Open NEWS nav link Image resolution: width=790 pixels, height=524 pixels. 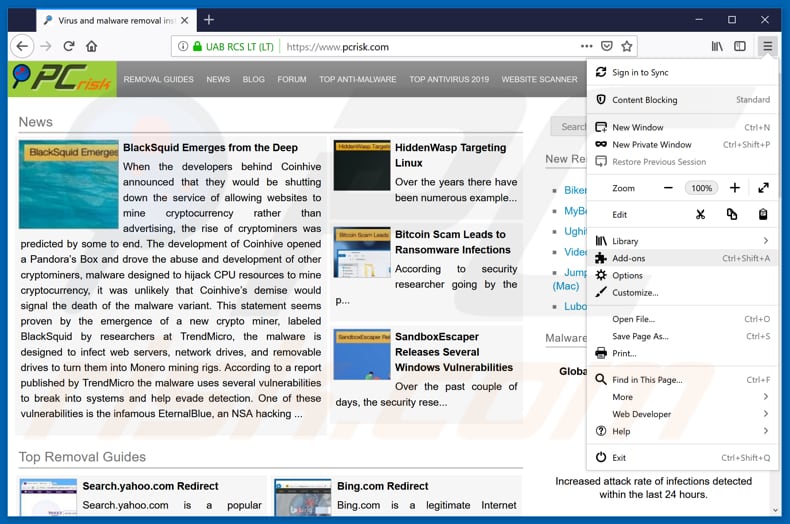coord(218,79)
